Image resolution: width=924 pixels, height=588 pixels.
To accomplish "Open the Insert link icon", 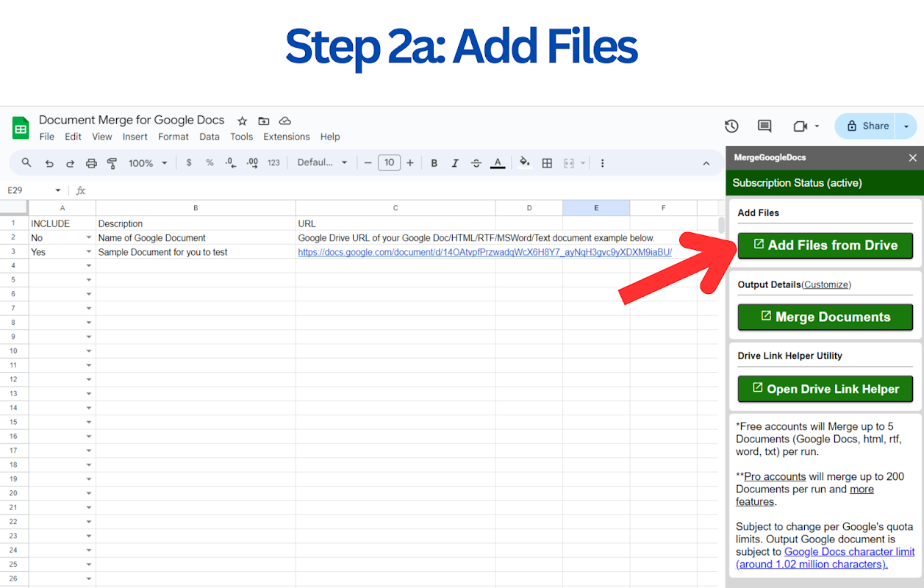I will (x=602, y=162).
